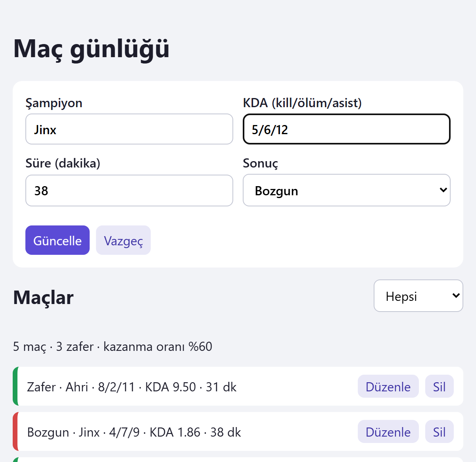
Task: Click the Güncelle button
Action: (58, 240)
